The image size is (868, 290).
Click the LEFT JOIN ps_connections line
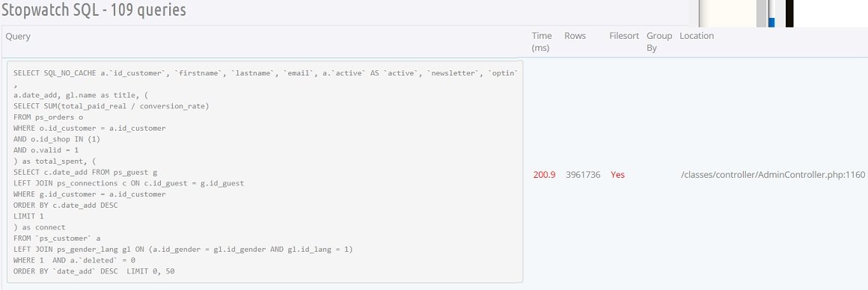[129, 183]
